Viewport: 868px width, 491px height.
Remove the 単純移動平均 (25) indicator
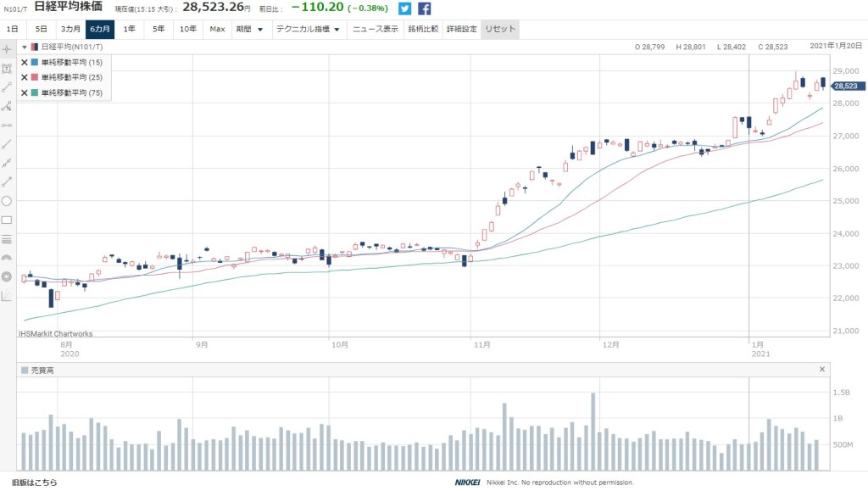[24, 77]
